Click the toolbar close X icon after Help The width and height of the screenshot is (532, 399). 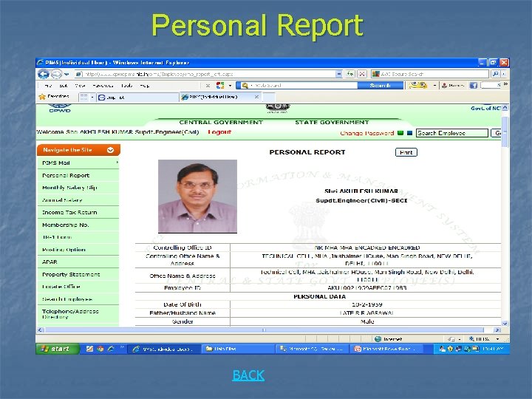pyautogui.click(x=208, y=86)
